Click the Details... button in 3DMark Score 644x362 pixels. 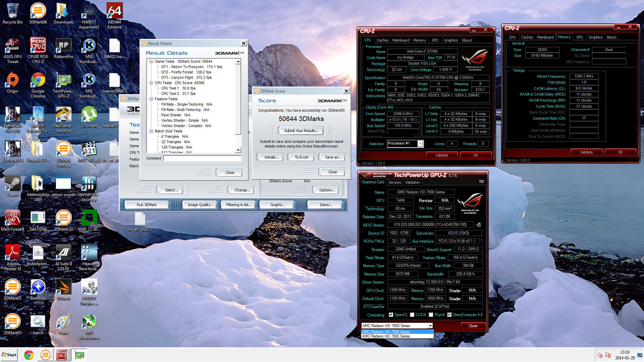click(271, 157)
